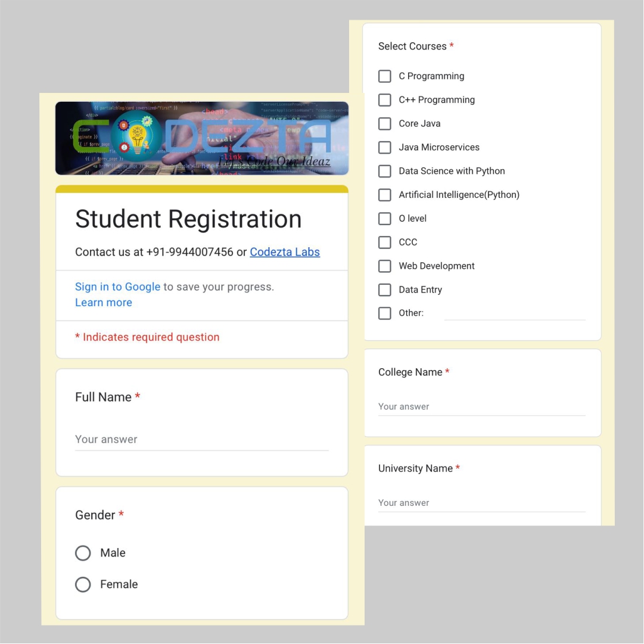Check the Other course checkbox
Viewport: 644px width, 644px height.
(x=384, y=313)
